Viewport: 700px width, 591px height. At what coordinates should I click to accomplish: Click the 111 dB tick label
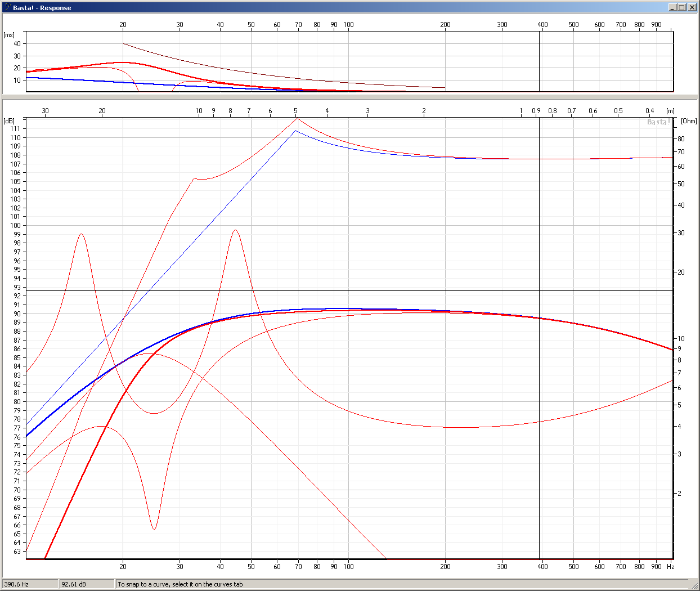pyautogui.click(x=15, y=129)
